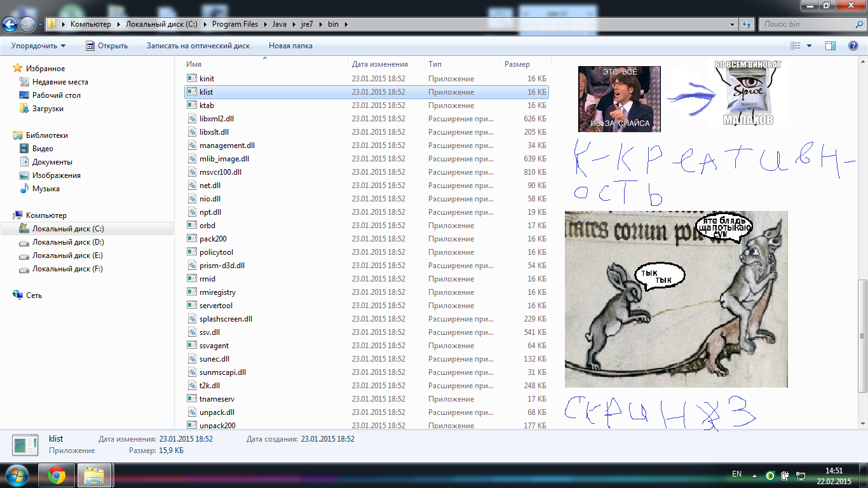The width and height of the screenshot is (868, 488).
Task: Select 'Локальный диск (E:)' in tree
Action: coord(67,255)
